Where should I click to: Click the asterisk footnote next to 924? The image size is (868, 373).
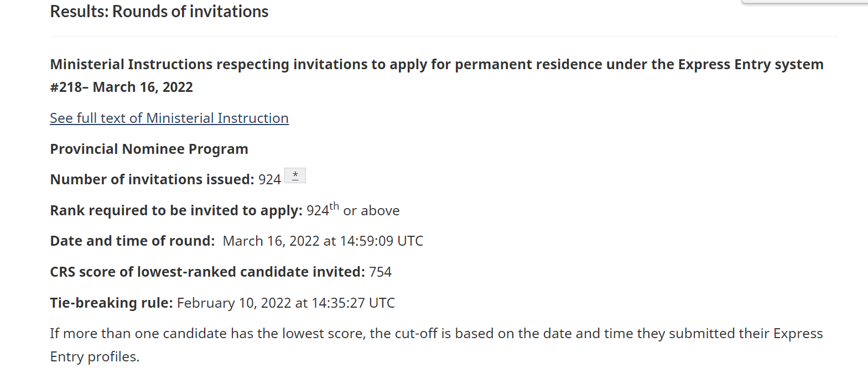tap(295, 176)
